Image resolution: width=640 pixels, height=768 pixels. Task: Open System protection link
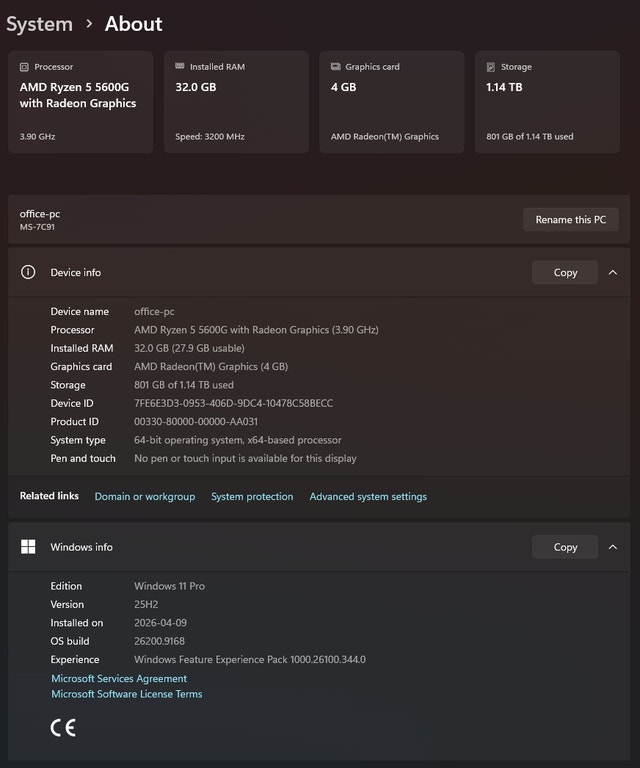click(x=252, y=497)
